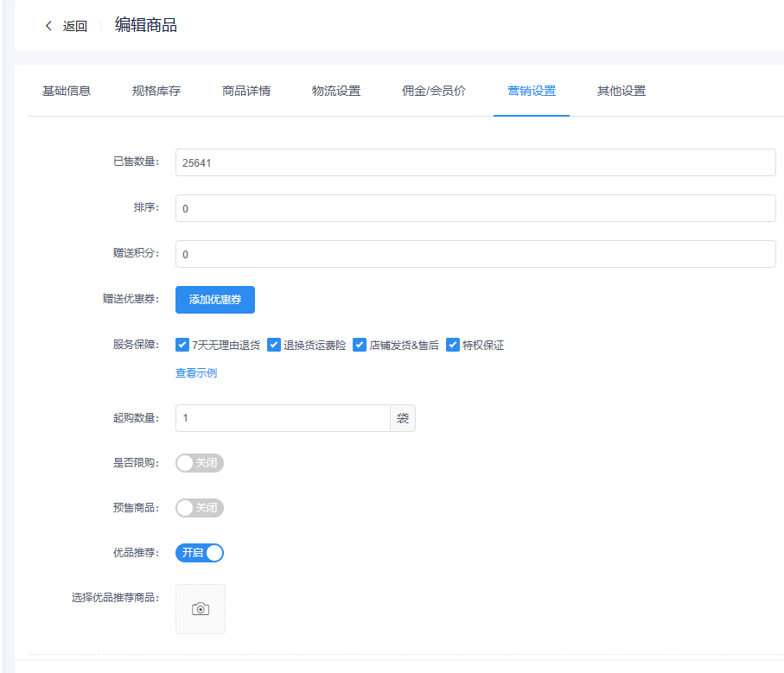Image resolution: width=784 pixels, height=673 pixels.
Task: Select the 物流设置 tab
Action: [336, 92]
